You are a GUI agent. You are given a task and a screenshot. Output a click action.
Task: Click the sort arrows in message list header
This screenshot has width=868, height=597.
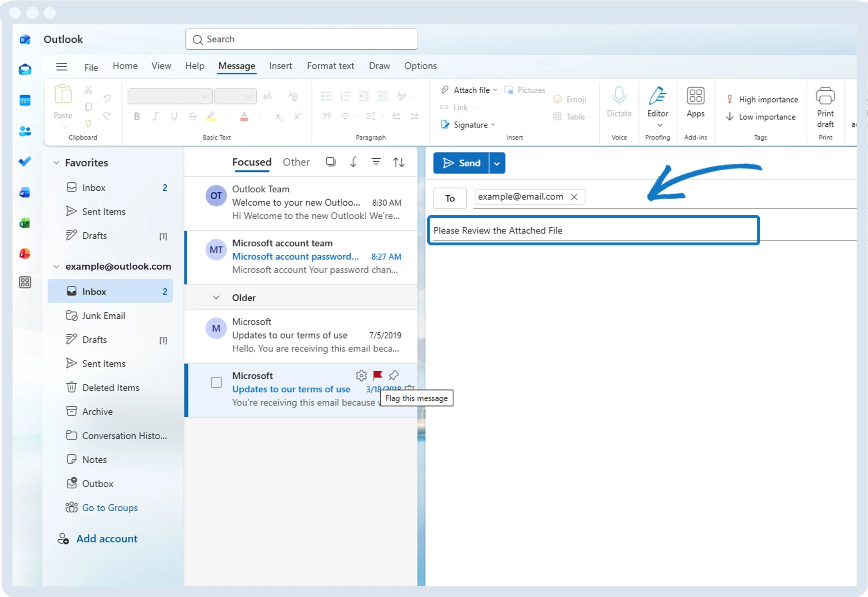399,162
